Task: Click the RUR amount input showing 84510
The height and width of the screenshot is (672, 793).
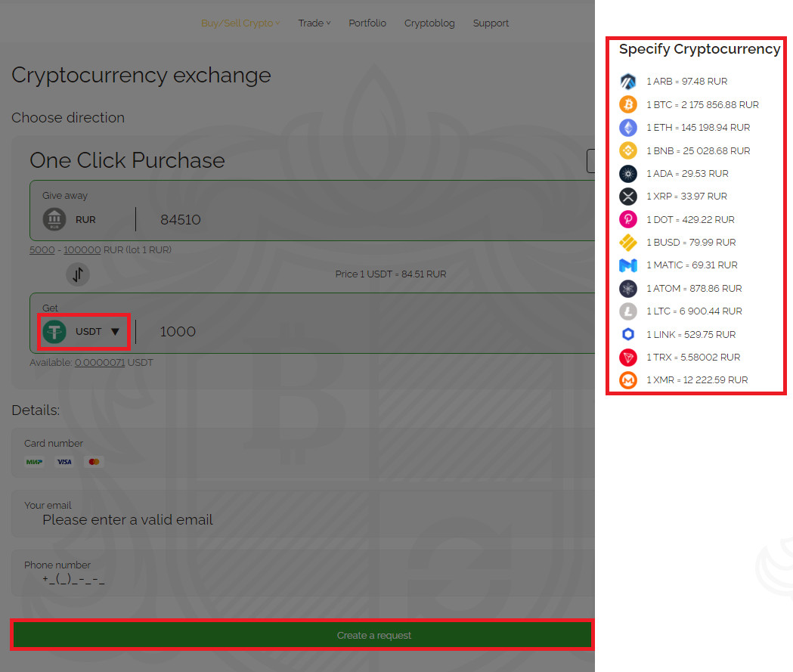Action: tap(180, 219)
